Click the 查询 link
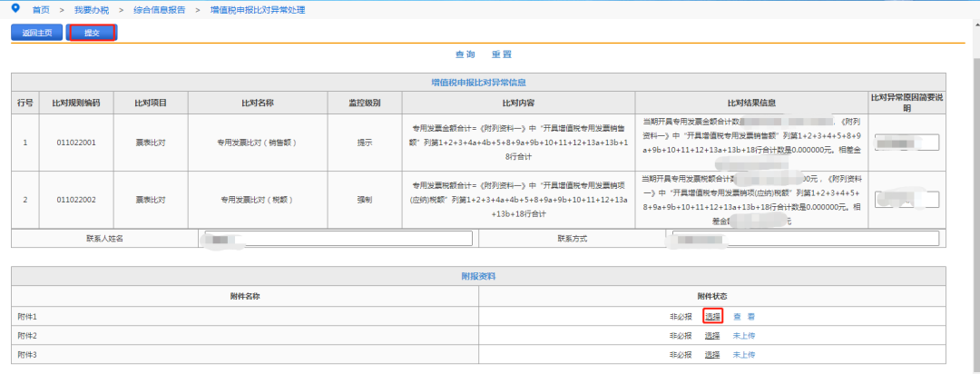The width and height of the screenshot is (980, 374). click(465, 54)
